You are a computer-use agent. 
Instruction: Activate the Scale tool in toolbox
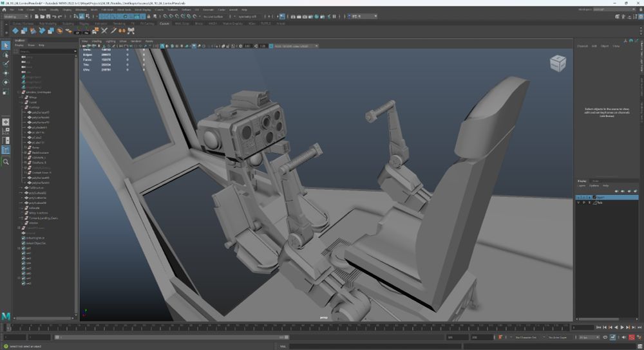[x=6, y=92]
